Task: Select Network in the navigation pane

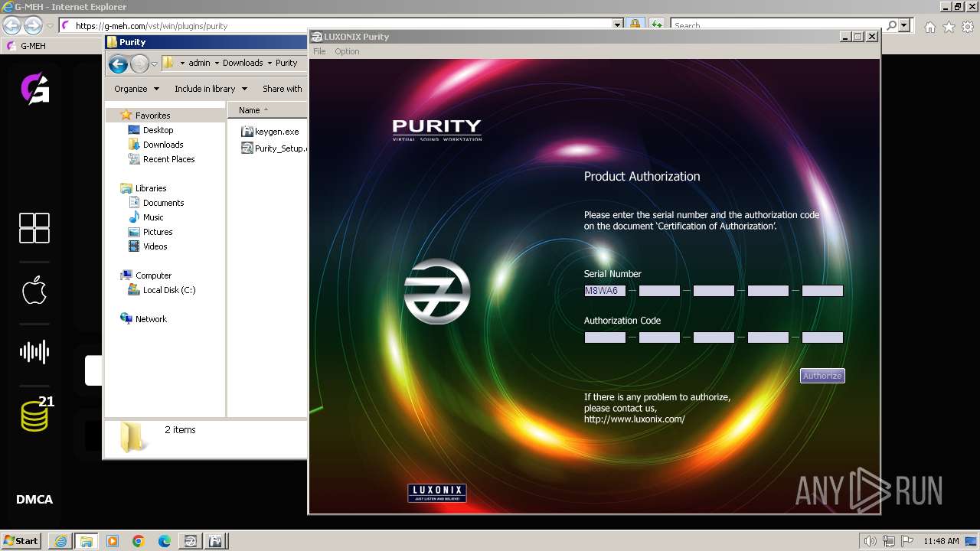Action: 151,319
